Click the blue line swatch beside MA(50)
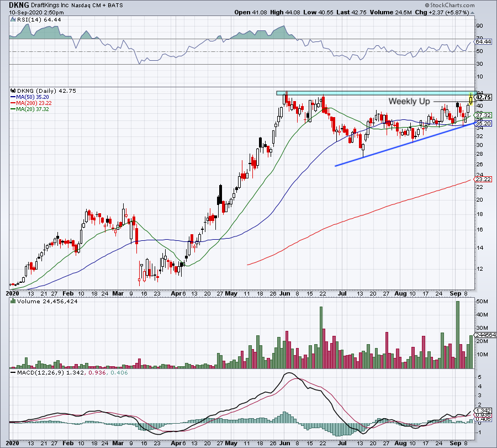 pyautogui.click(x=13, y=97)
